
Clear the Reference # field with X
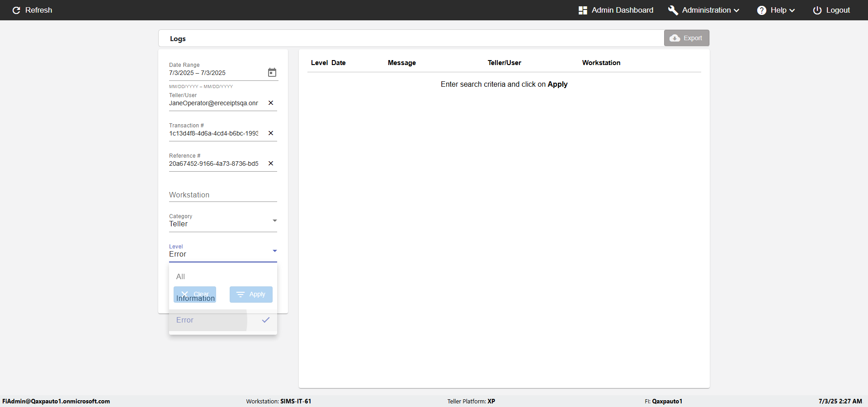pos(271,164)
